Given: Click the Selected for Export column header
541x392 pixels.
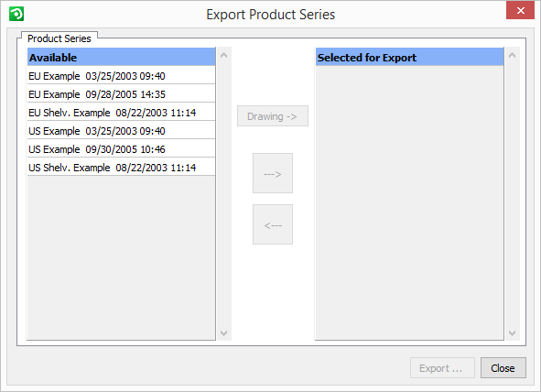Looking at the screenshot, I should 409,57.
